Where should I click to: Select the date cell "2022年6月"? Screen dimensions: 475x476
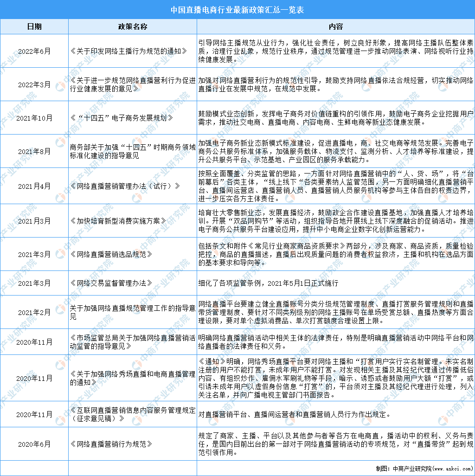[34, 51]
